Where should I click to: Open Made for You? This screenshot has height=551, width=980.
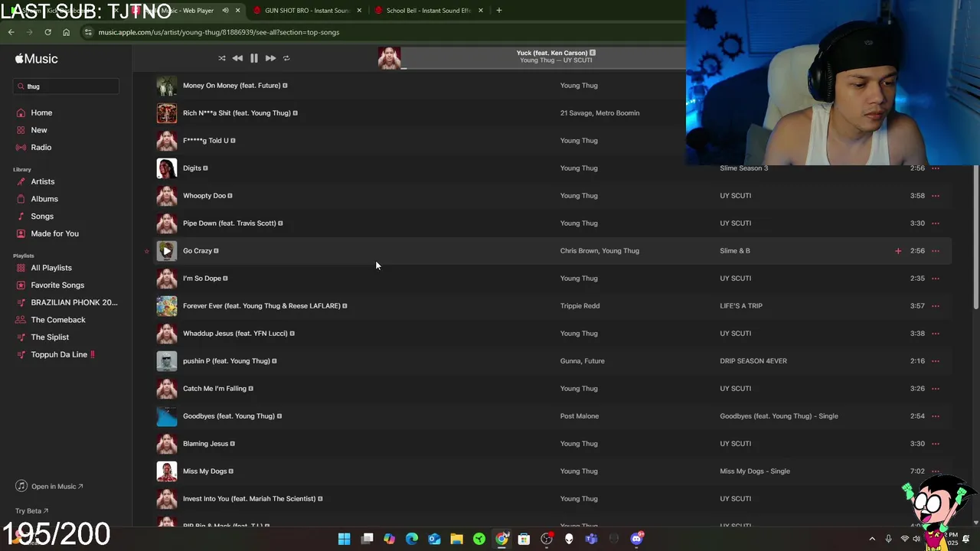click(x=54, y=233)
